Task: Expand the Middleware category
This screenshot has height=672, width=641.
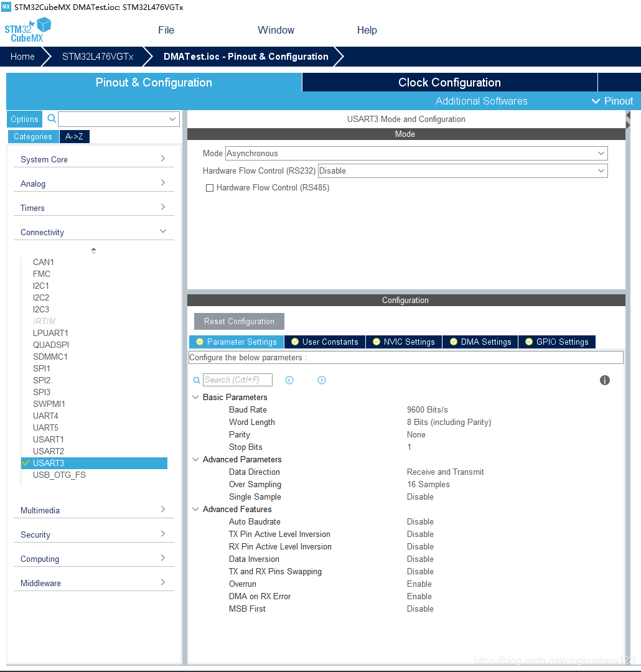Action: click(93, 583)
